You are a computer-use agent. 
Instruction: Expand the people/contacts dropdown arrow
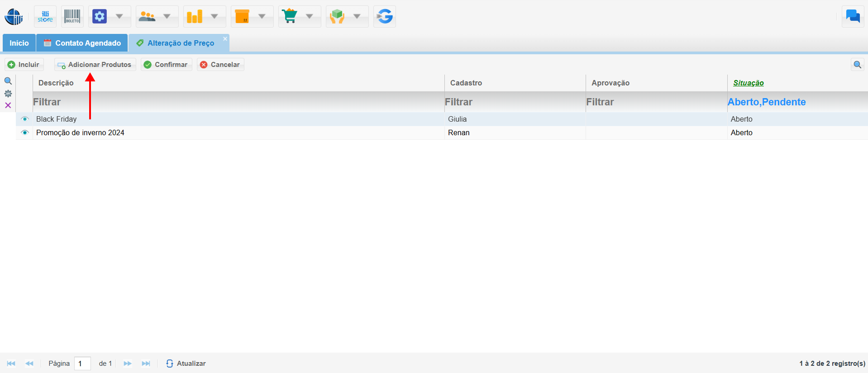(167, 17)
